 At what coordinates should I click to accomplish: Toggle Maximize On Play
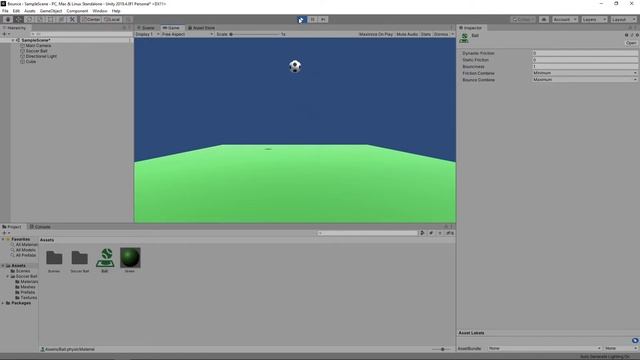click(376, 34)
